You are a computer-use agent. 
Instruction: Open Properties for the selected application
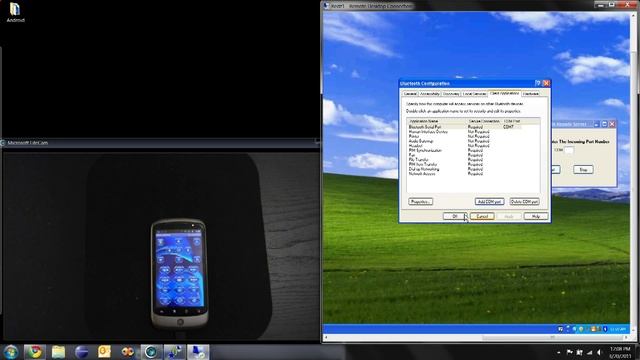click(x=420, y=202)
